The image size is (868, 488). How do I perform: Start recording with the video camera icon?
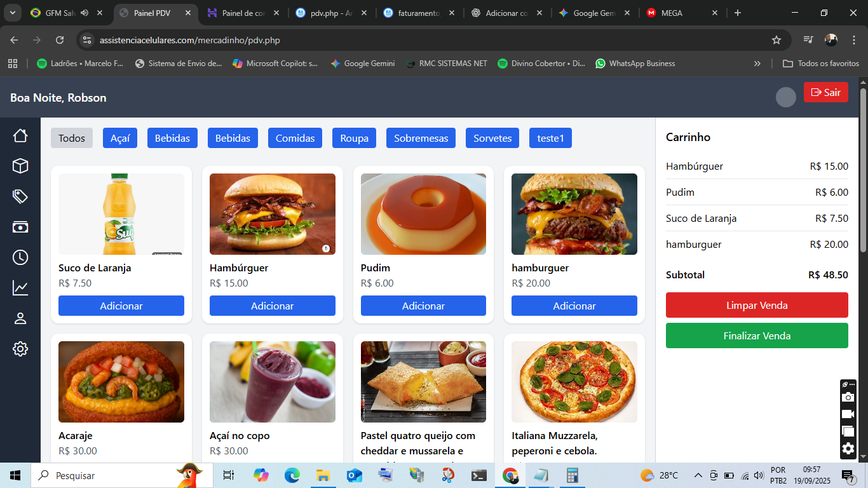848,414
